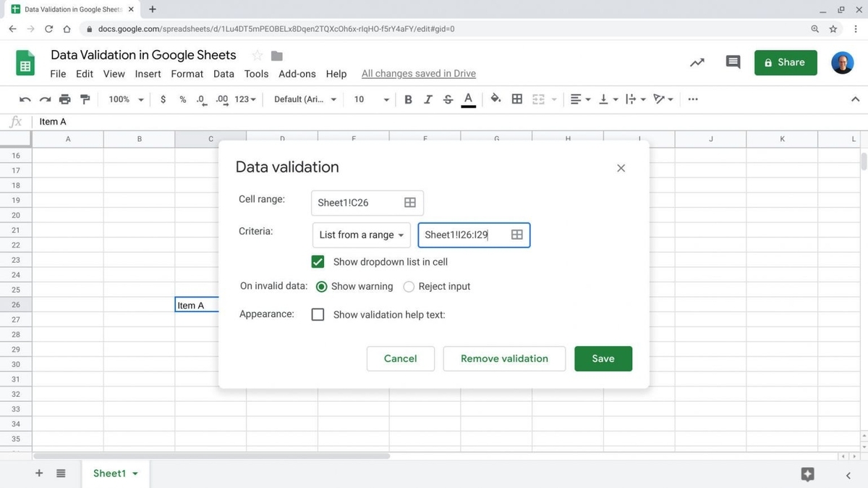Open the Format menu

point(187,73)
